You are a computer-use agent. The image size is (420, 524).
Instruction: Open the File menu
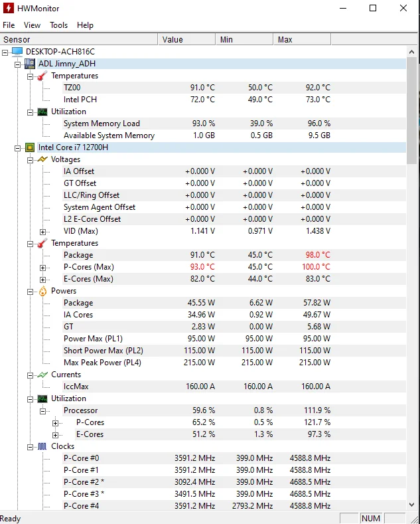(x=9, y=25)
